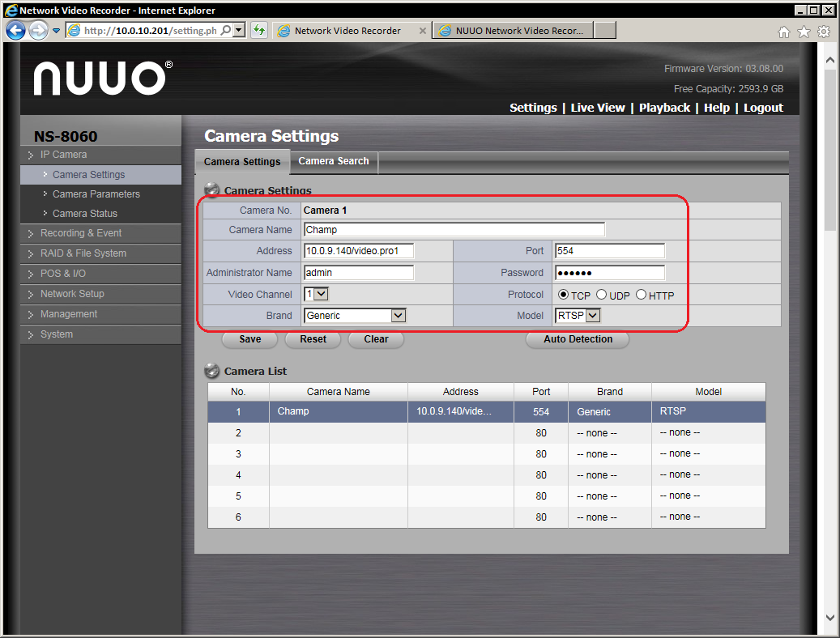Click the browser Forward arrow button

(38, 31)
